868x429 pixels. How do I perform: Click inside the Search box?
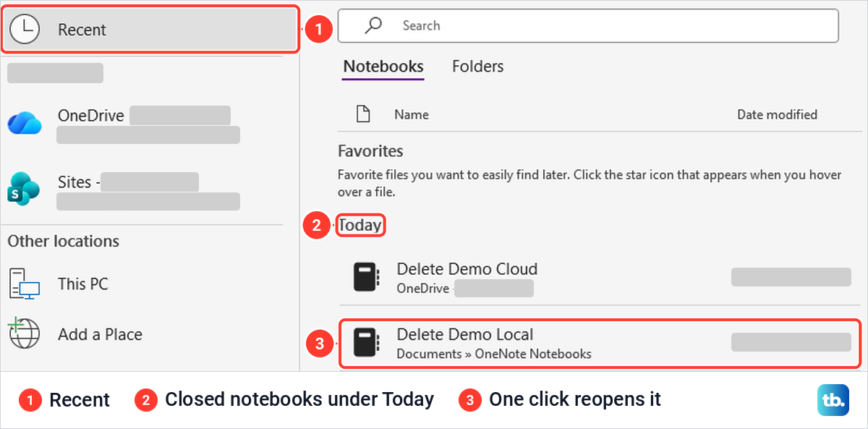588,26
